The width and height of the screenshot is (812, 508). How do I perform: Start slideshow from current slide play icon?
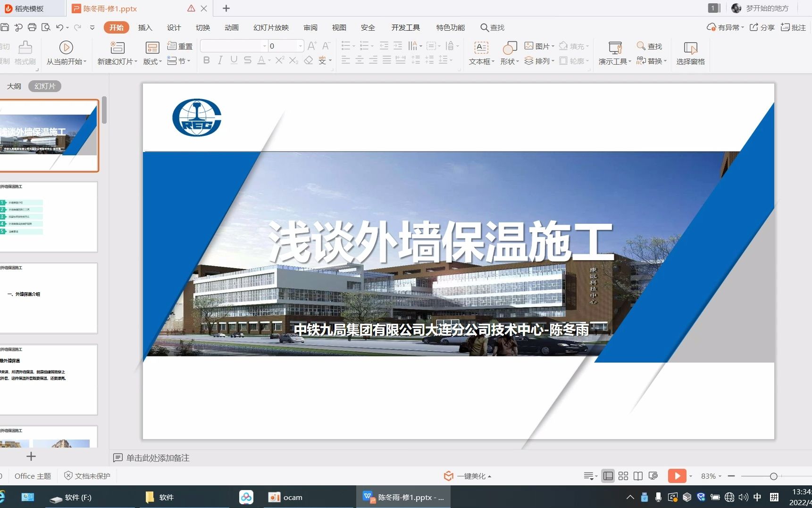pos(66,47)
